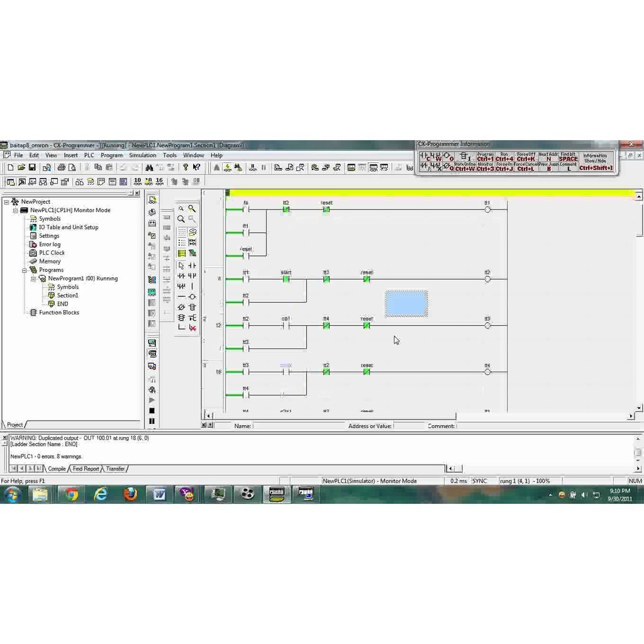644x644 pixels.
Task: Select the PLC Clock tree item
Action: [52, 253]
